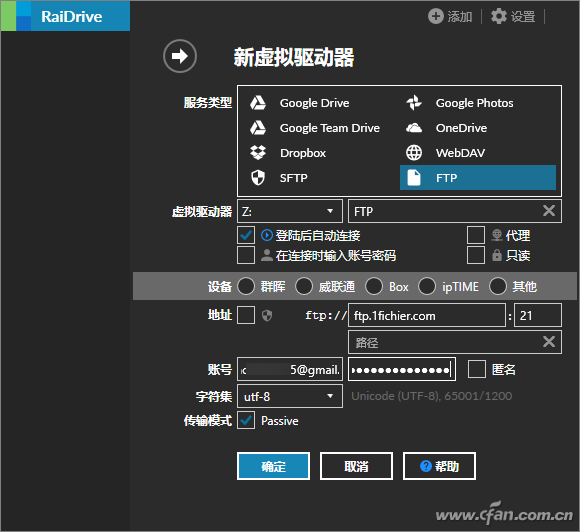The image size is (580, 532).
Task: Toggle the Passive transfer mode checkbox
Action: tap(246, 420)
